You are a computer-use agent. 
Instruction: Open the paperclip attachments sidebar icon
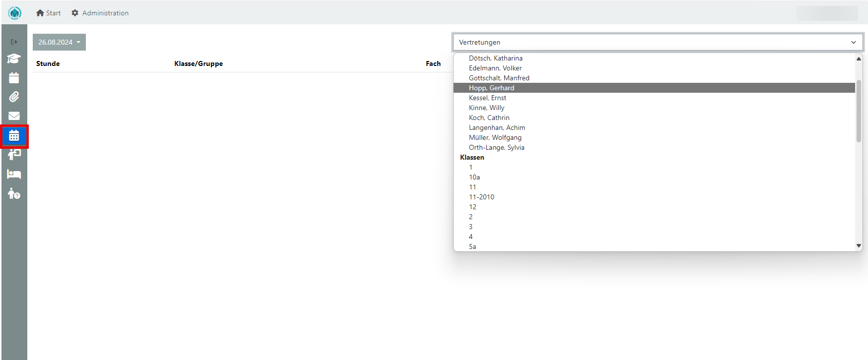click(x=14, y=97)
